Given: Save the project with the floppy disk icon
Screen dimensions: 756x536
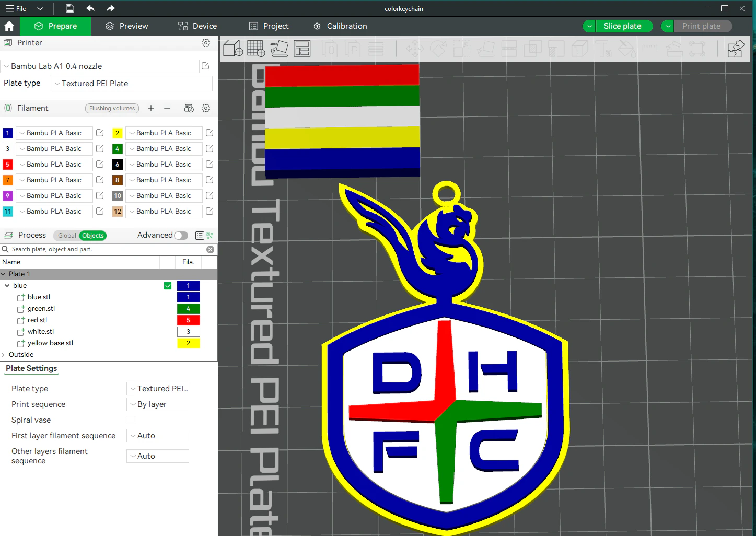Looking at the screenshot, I should (x=70, y=8).
